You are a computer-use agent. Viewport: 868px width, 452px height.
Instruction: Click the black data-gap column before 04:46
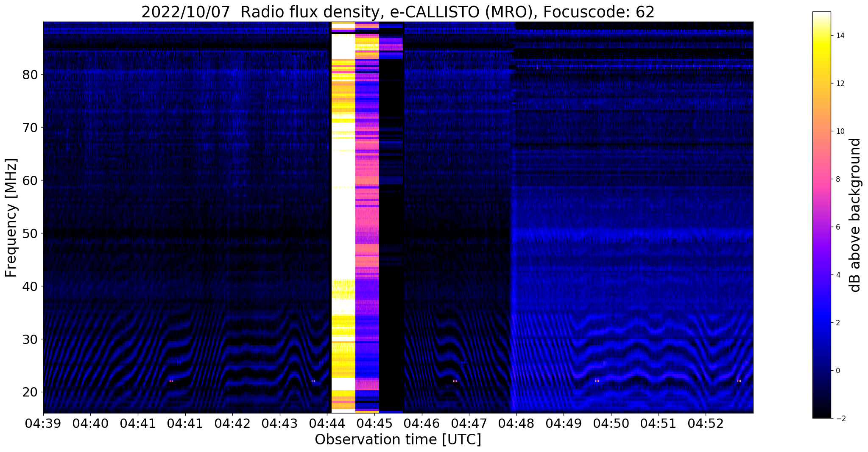391,217
